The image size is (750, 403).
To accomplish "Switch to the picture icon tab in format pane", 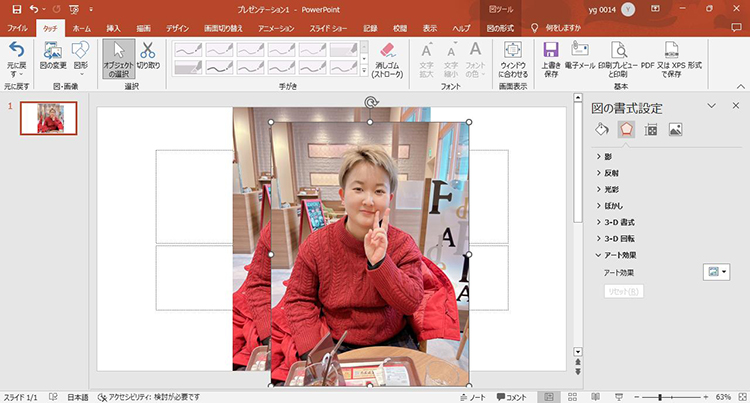I will pyautogui.click(x=676, y=129).
